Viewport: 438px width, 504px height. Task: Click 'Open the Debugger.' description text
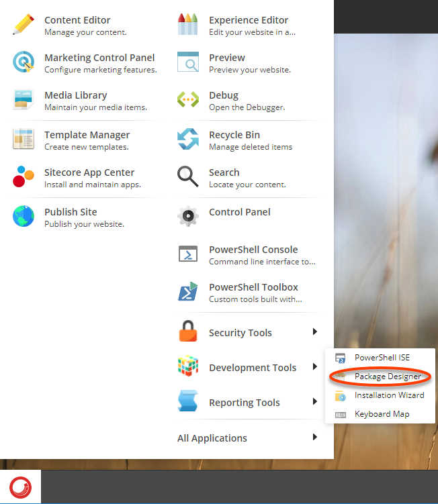point(247,107)
